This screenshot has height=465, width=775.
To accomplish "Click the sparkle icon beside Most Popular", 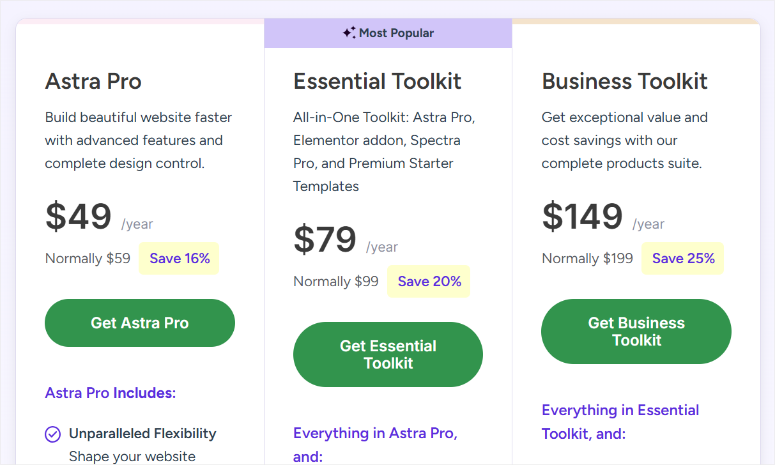I will [349, 33].
